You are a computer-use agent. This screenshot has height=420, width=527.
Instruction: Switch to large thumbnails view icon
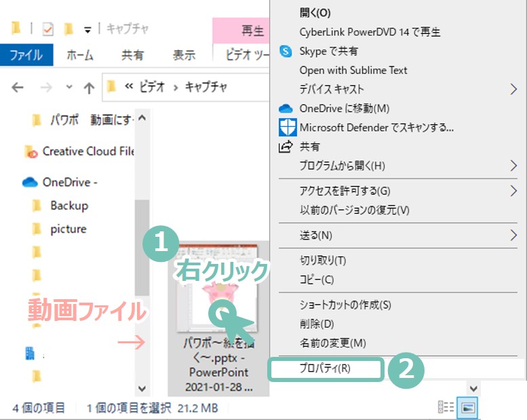coord(468,408)
